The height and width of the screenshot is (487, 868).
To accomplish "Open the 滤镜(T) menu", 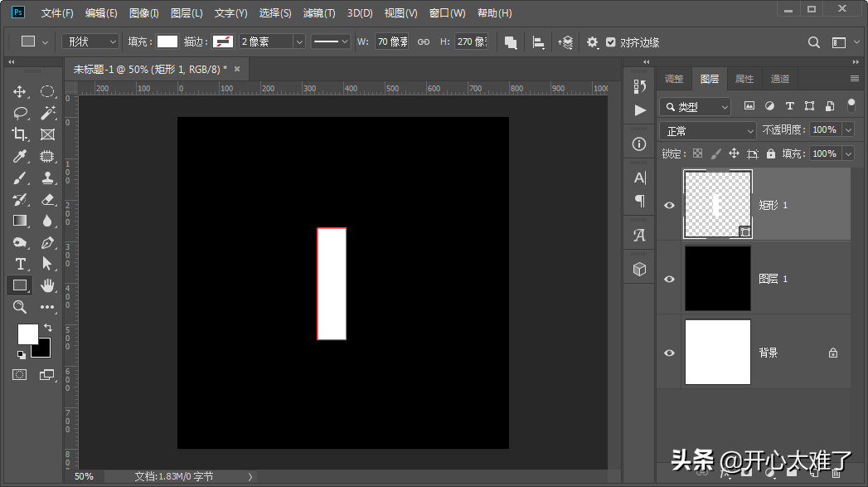I will click(x=319, y=12).
